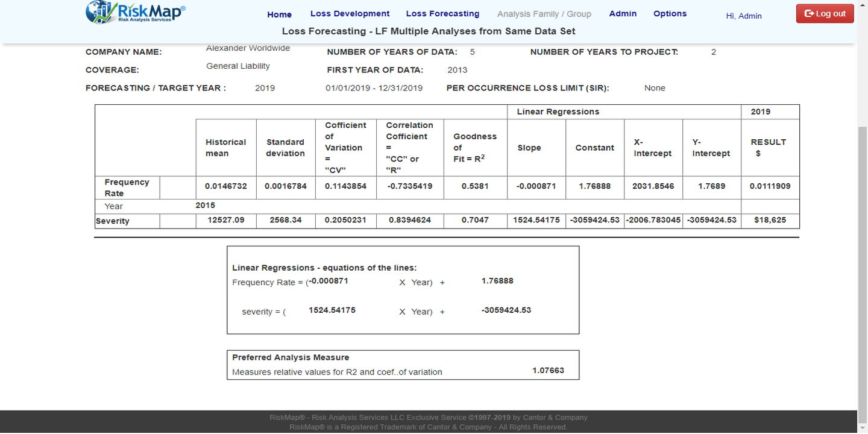Screen dimensions: 868x434
Task: Click the Severity result $18,625
Action: point(770,220)
